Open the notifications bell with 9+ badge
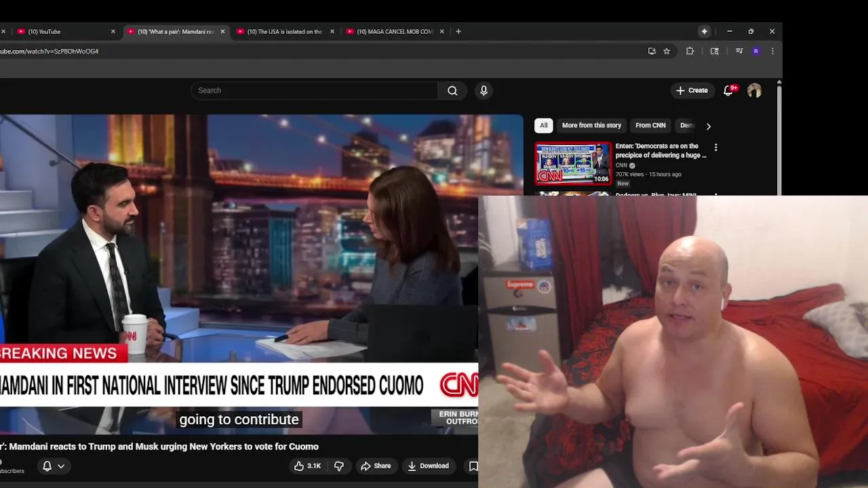 [728, 90]
